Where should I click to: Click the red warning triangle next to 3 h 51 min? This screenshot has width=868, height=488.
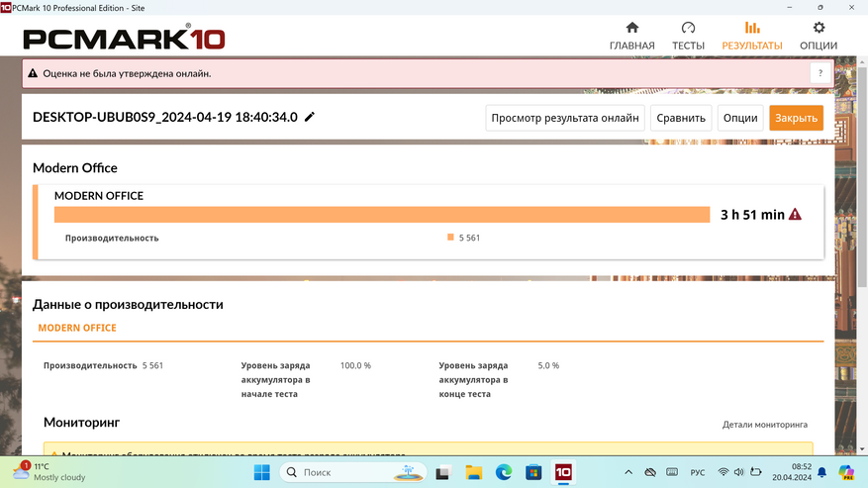pos(795,214)
